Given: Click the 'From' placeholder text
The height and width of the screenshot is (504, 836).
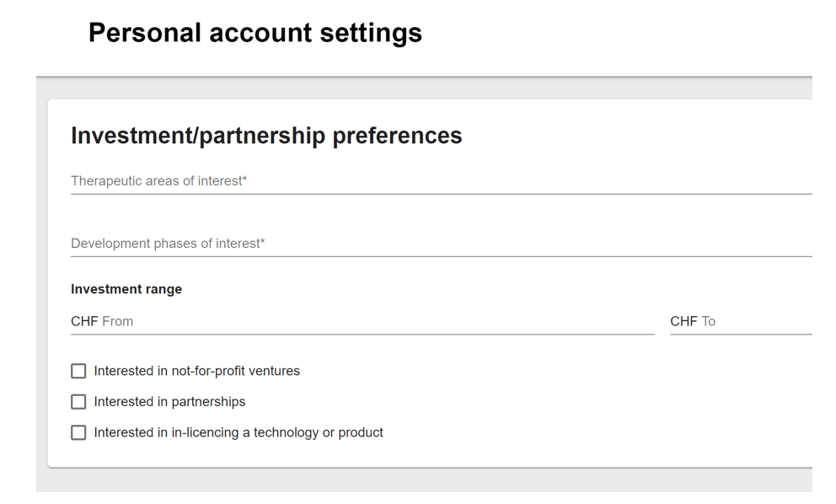Looking at the screenshot, I should pyautogui.click(x=117, y=321).
